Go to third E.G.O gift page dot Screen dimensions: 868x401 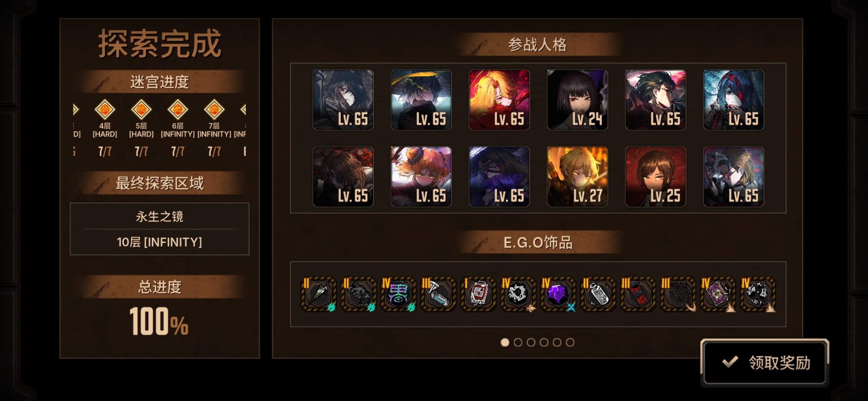click(x=531, y=342)
